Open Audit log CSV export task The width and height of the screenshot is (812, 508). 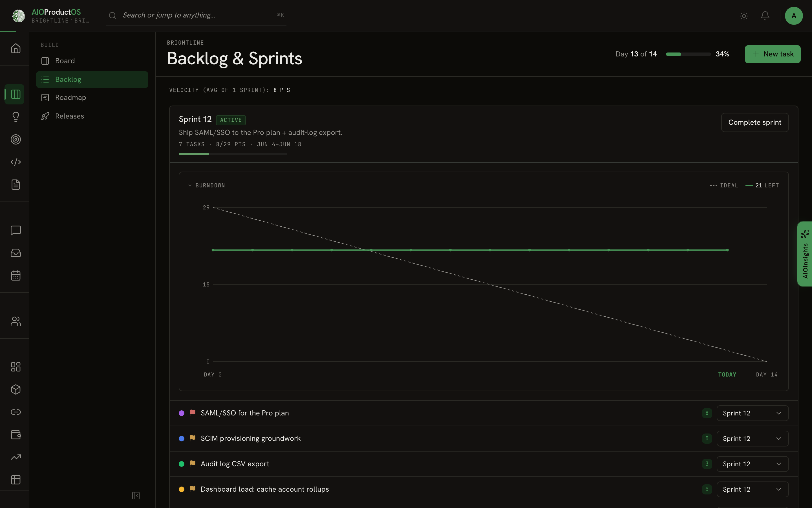tap(235, 464)
